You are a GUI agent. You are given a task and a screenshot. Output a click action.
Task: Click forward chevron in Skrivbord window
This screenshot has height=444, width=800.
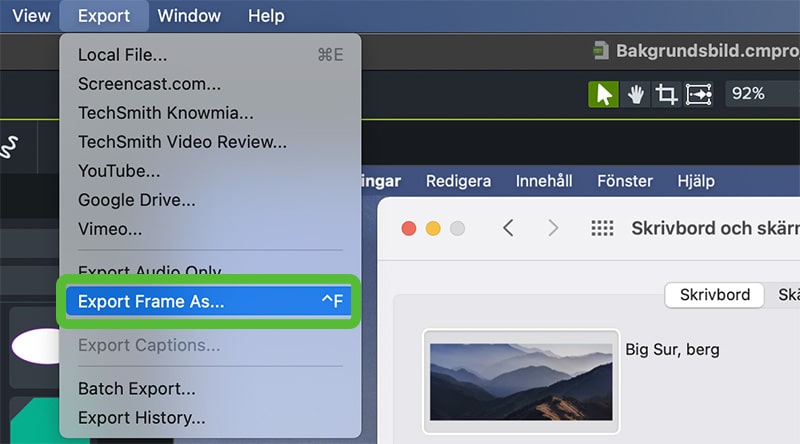coord(553,228)
